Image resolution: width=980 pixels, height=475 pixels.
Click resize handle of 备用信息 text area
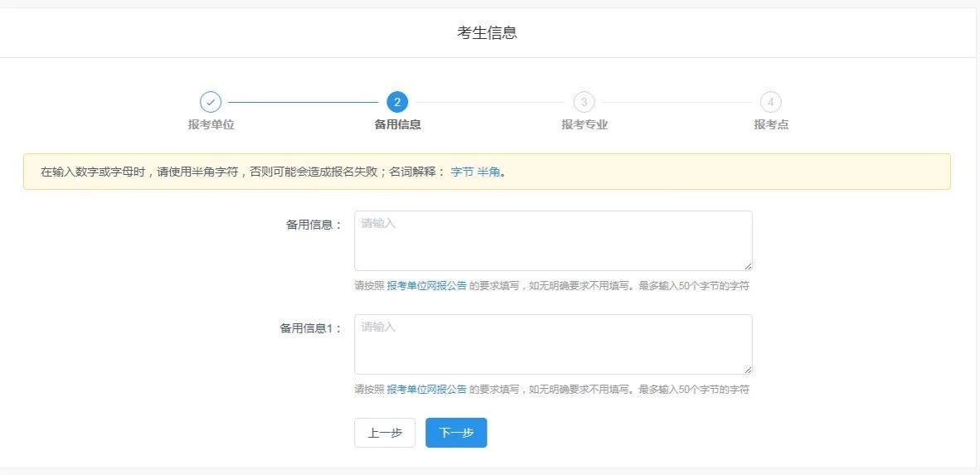tap(748, 266)
